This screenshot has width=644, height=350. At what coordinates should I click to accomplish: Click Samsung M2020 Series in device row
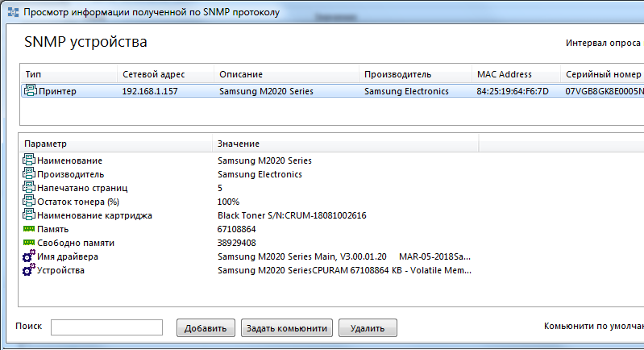click(266, 91)
